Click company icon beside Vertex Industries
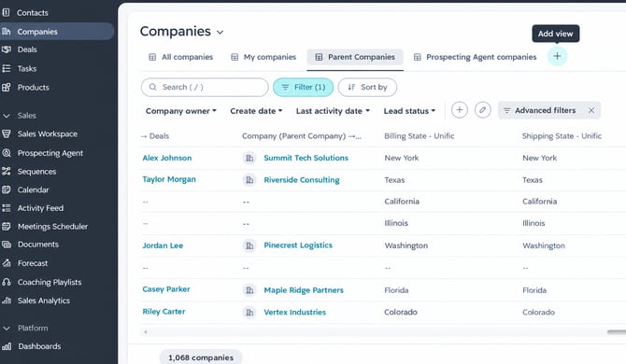Viewport: 626px width, 364px height. [249, 312]
